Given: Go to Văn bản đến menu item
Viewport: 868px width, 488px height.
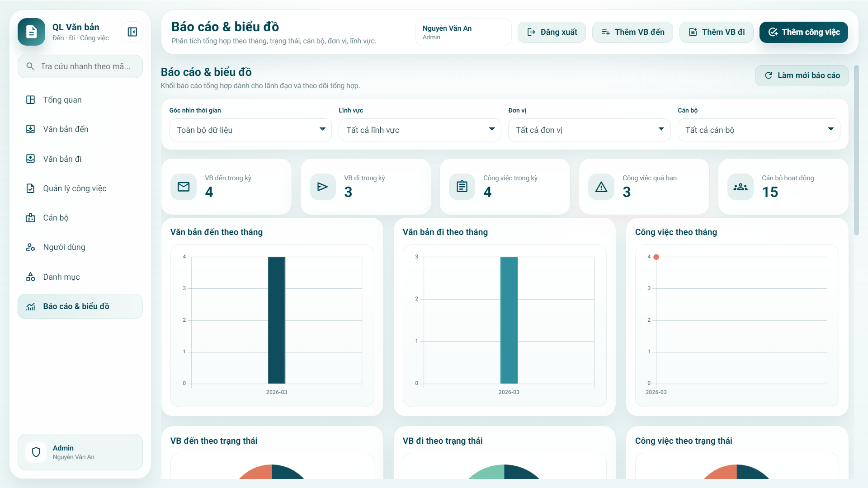Looking at the screenshot, I should [x=66, y=129].
